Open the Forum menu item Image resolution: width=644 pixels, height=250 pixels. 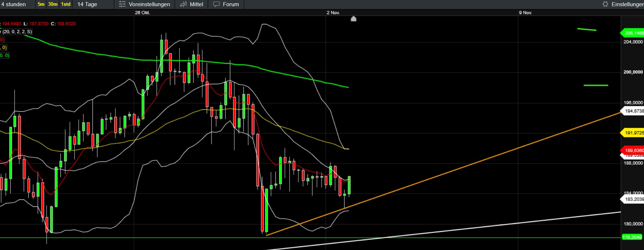(x=231, y=4)
